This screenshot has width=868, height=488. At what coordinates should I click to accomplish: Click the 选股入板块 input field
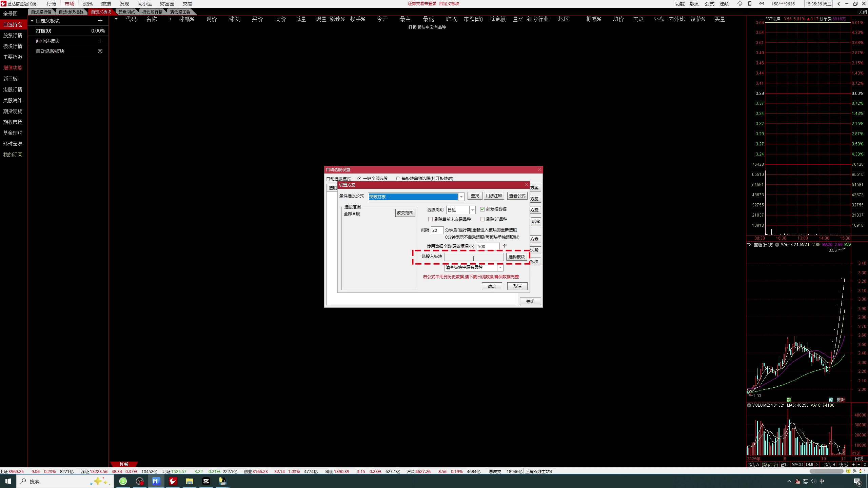(x=473, y=257)
